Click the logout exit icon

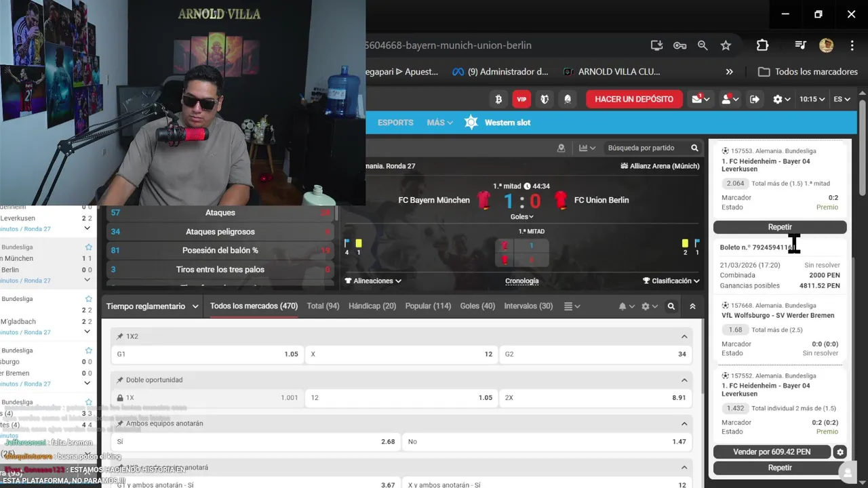[x=755, y=99]
